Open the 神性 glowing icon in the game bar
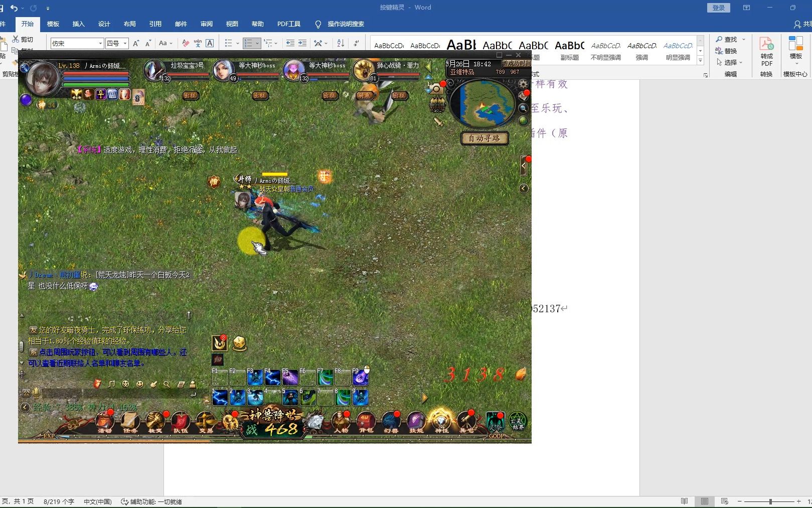 [441, 421]
